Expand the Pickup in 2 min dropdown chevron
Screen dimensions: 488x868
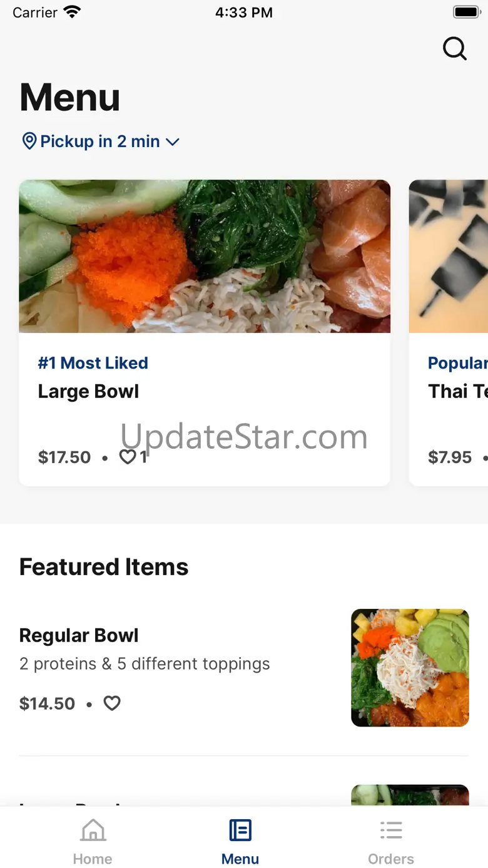173,142
